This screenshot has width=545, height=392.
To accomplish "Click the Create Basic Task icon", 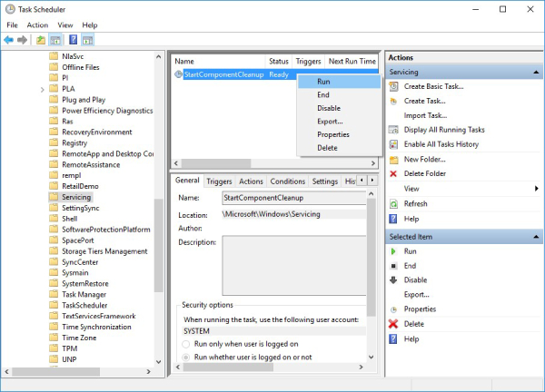I will pyautogui.click(x=393, y=86).
